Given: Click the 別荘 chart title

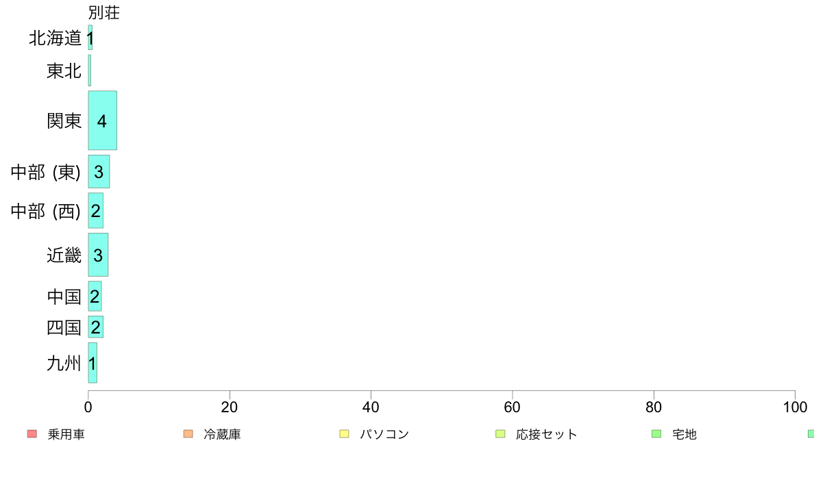Looking at the screenshot, I should click(x=104, y=12).
